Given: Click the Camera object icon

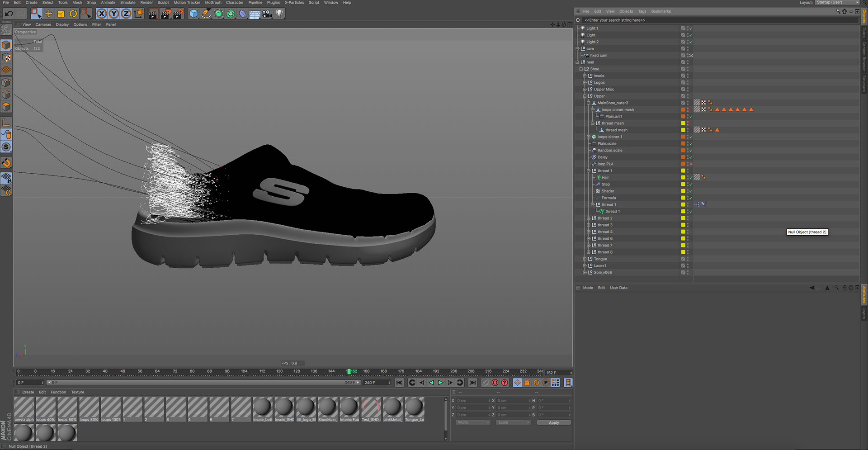Looking at the screenshot, I should click(x=267, y=14).
